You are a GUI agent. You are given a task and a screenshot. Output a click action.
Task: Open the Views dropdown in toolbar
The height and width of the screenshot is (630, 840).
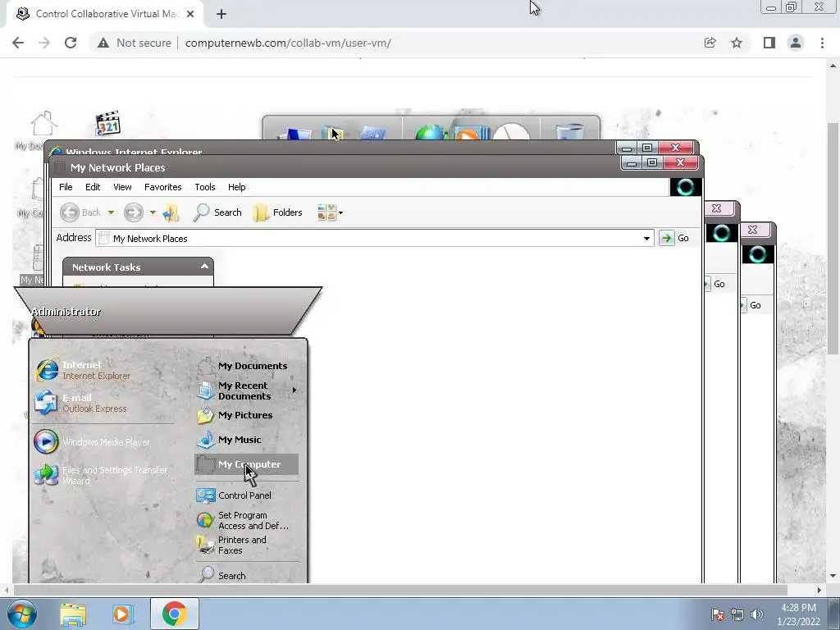(x=330, y=212)
